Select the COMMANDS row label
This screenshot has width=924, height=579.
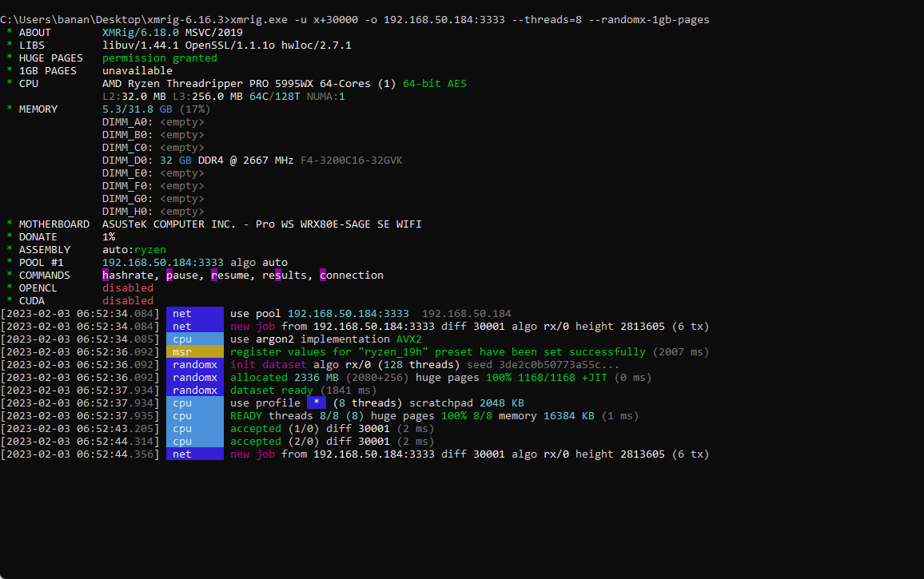(44, 275)
